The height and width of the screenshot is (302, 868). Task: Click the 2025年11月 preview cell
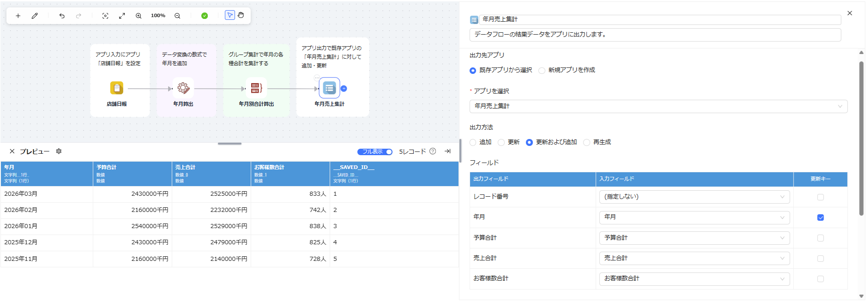click(x=47, y=259)
